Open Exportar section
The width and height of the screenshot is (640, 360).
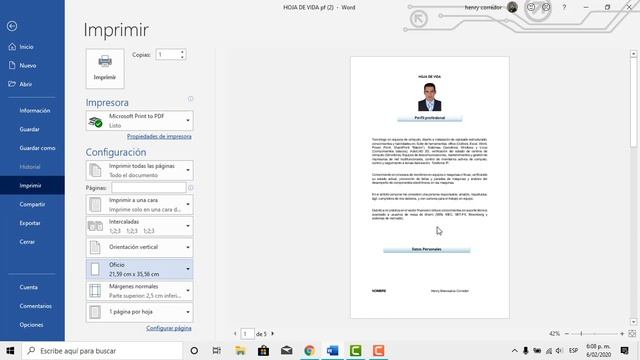30,223
